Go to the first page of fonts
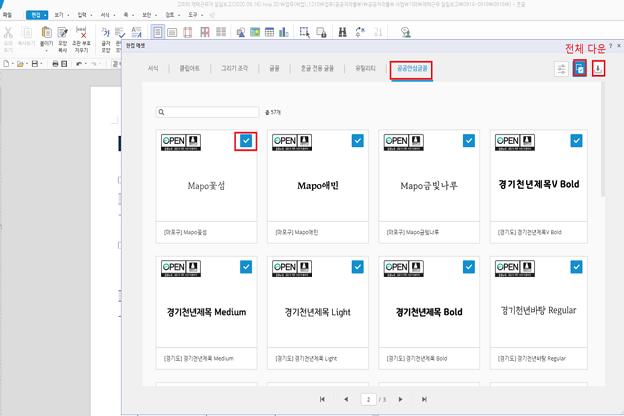The image size is (624, 416). point(322,399)
